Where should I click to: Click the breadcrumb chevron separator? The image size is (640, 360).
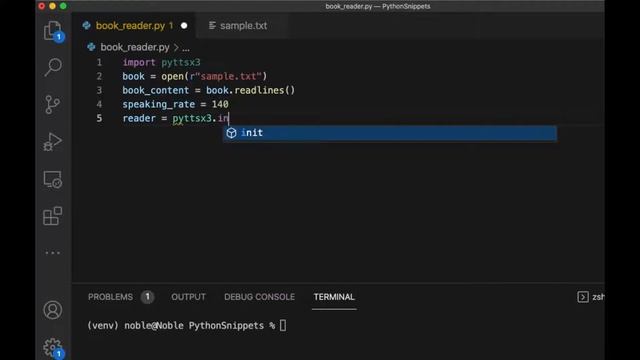[x=176, y=47]
